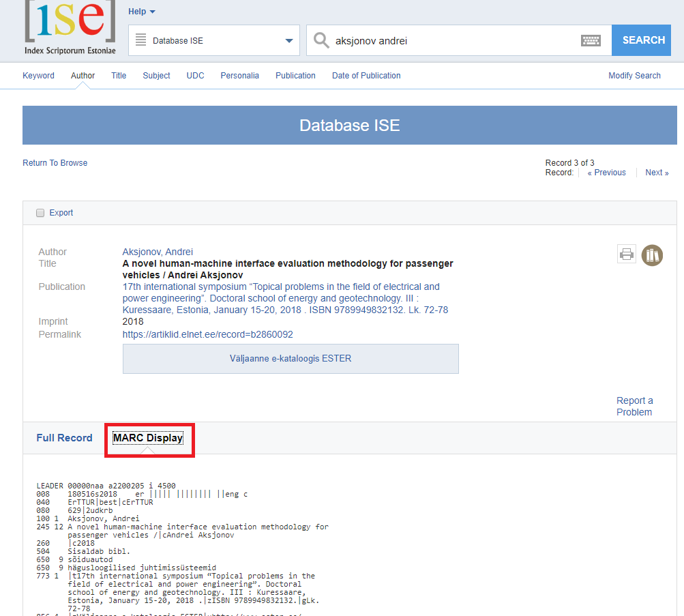The width and height of the screenshot is (684, 616).
Task: Switch to the Title search tab
Action: [x=119, y=76]
